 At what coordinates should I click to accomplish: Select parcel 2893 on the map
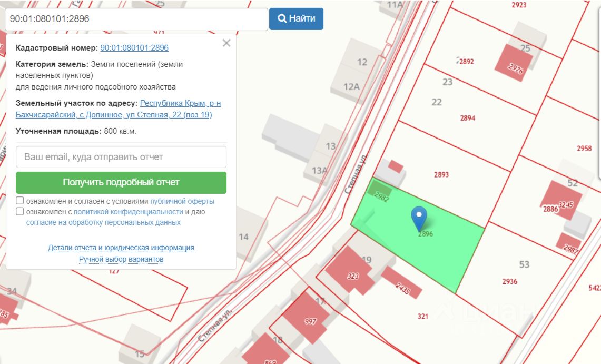tap(441, 175)
